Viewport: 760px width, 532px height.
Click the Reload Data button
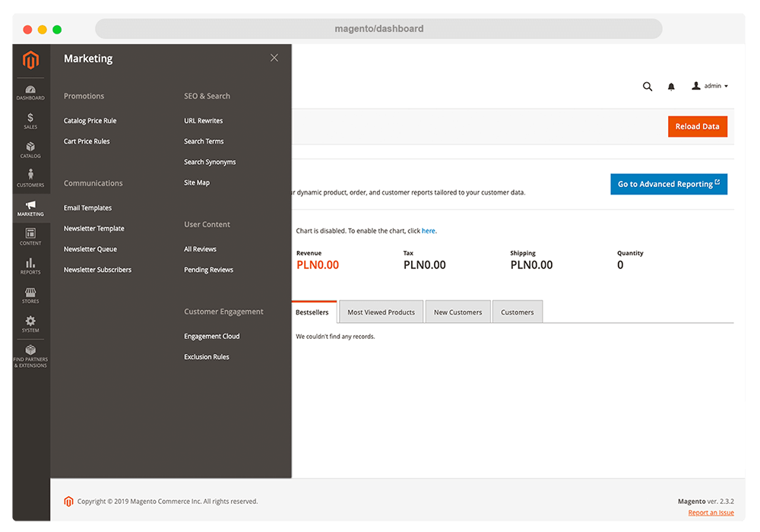698,126
